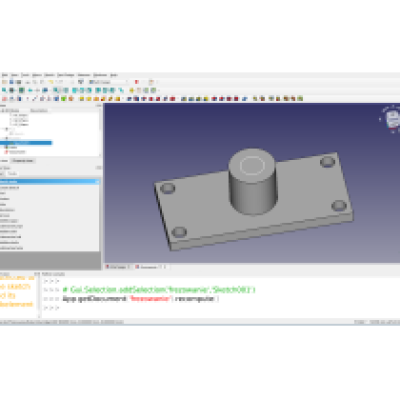The image size is (400, 400).
Task: Open the Part Design workbench selector dropdown
Action: coord(108,82)
